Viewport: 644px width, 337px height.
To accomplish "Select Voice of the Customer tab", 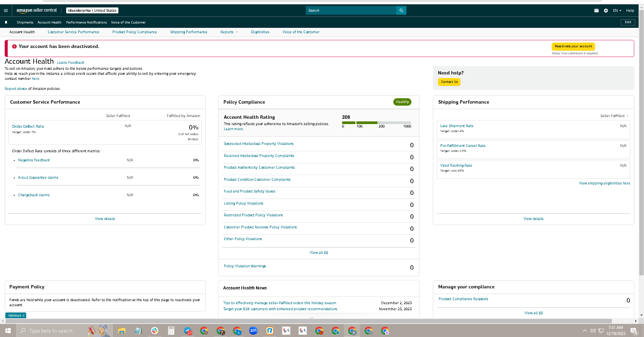I will [301, 32].
